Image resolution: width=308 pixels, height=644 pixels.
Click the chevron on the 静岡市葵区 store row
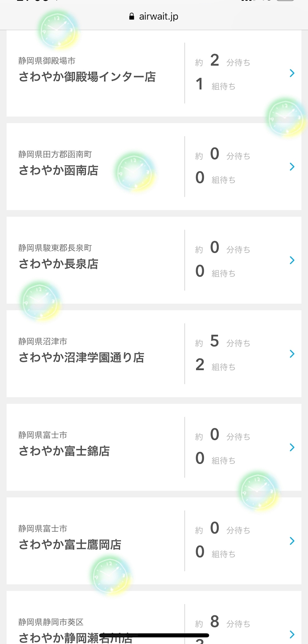coord(292,634)
